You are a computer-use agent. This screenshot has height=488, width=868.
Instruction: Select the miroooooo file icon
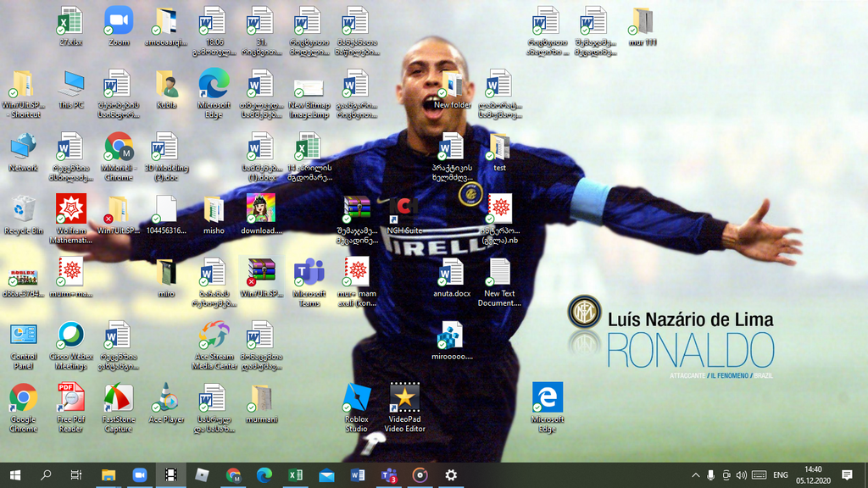pyautogui.click(x=452, y=341)
